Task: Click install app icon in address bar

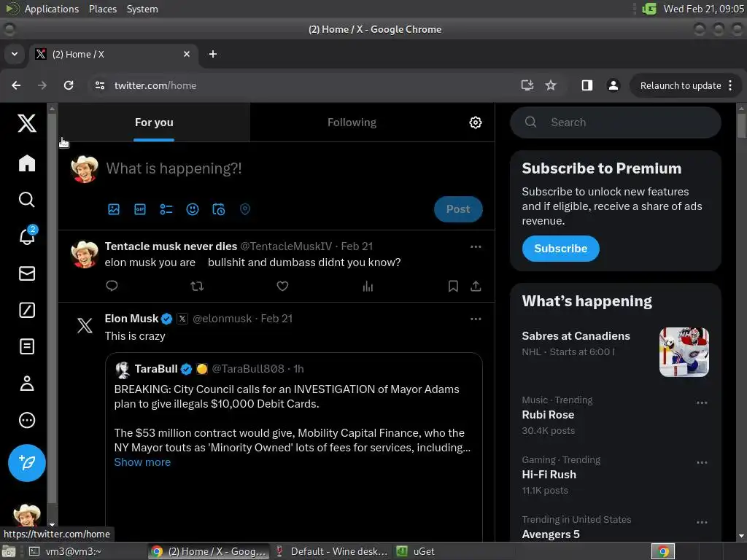Action: [x=527, y=85]
